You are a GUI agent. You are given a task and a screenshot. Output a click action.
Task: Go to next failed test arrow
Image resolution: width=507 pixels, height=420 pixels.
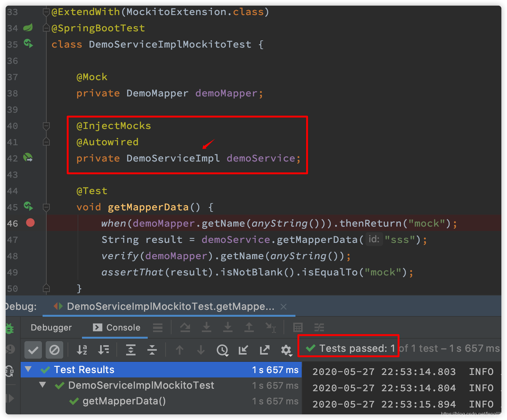pyautogui.click(x=201, y=350)
